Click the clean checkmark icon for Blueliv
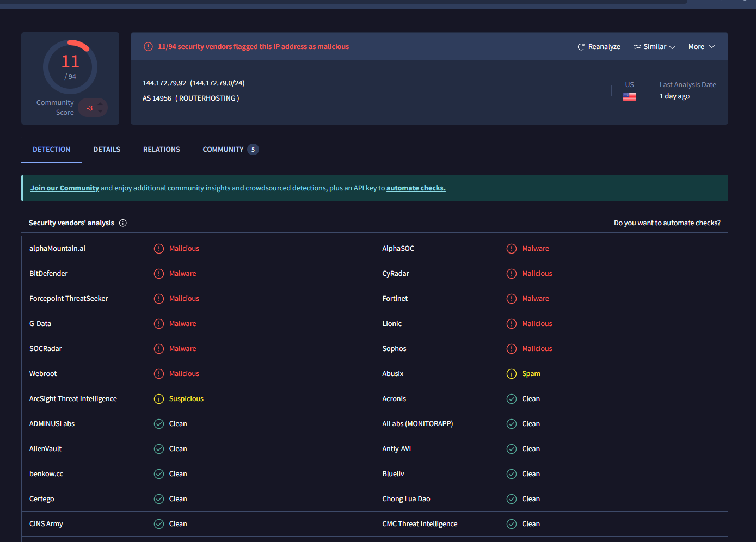The height and width of the screenshot is (542, 756). point(512,474)
